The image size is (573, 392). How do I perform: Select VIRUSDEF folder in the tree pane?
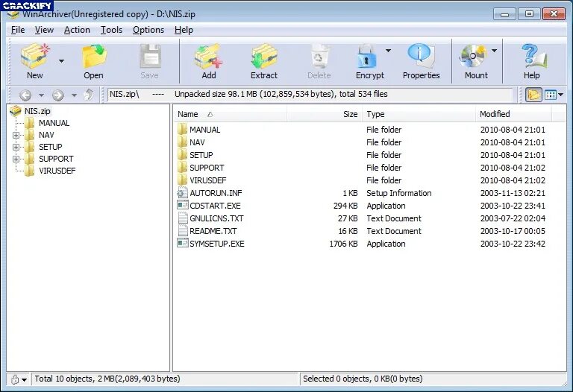click(x=57, y=171)
